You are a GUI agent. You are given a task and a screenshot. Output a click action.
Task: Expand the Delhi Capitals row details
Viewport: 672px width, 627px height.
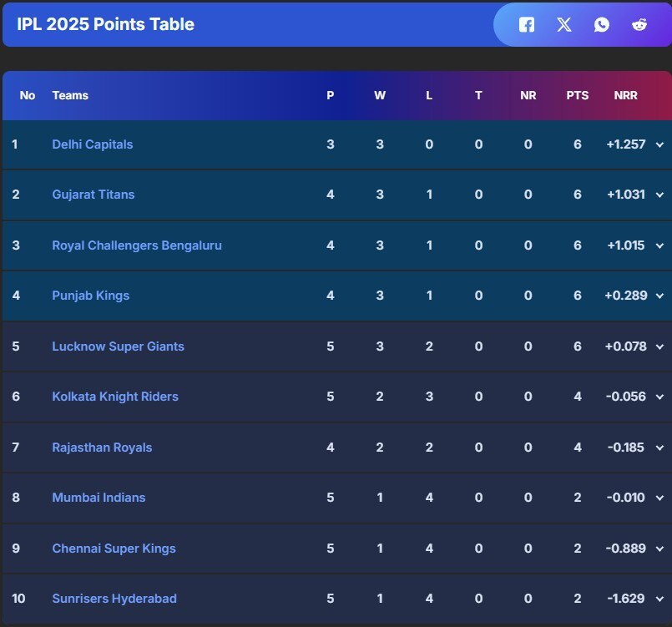coord(659,144)
